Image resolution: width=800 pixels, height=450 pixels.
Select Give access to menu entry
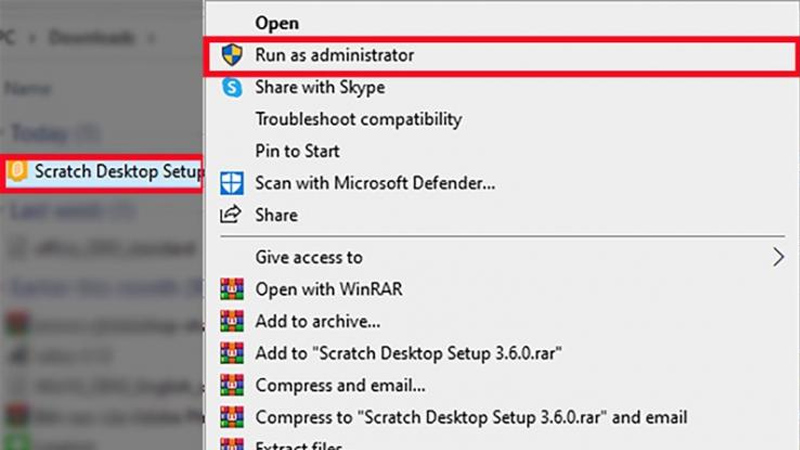(x=309, y=257)
